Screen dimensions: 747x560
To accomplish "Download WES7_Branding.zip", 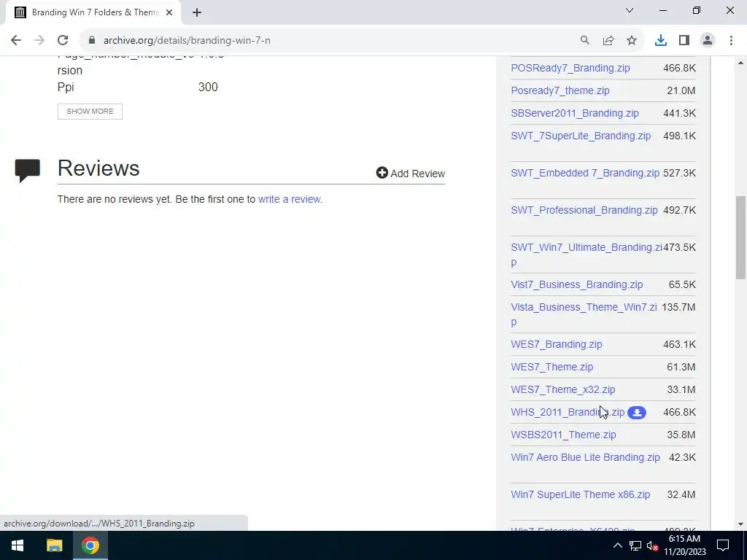I will coord(557,344).
